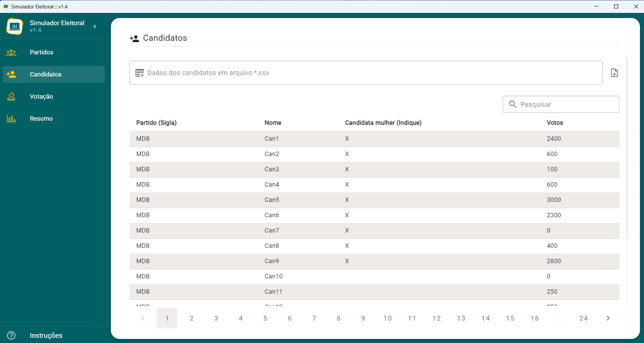Open the Votação page
Image resolution: width=644 pixels, height=343 pixels.
click(x=41, y=97)
